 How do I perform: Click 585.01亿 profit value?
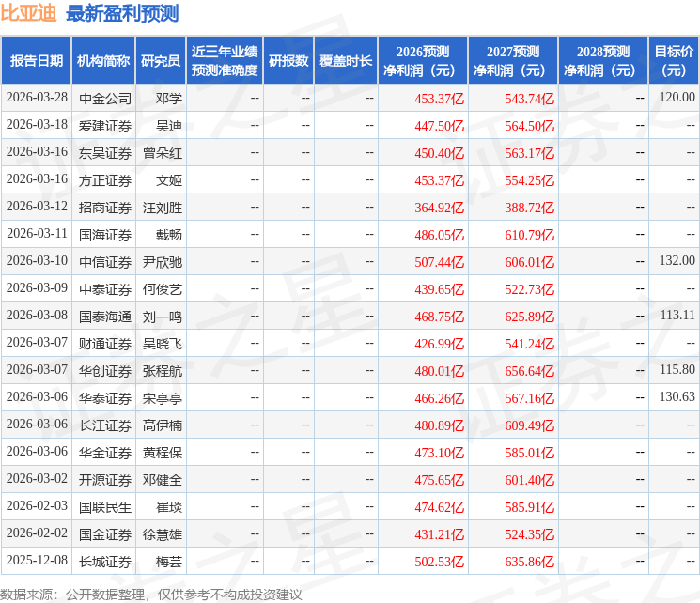pyautogui.click(x=530, y=453)
